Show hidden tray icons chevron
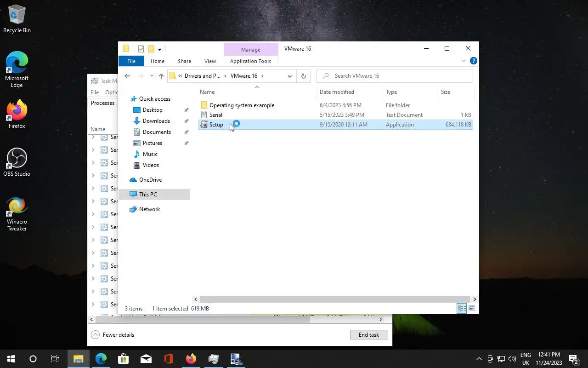The image size is (588, 368). (x=479, y=359)
